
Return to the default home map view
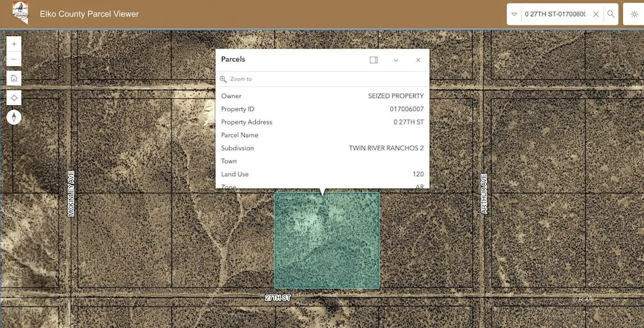(x=14, y=78)
